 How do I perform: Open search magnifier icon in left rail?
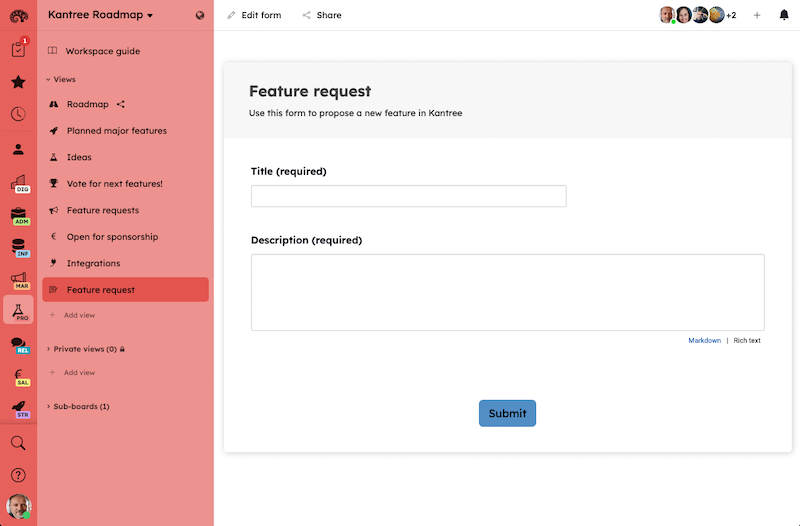[18, 443]
